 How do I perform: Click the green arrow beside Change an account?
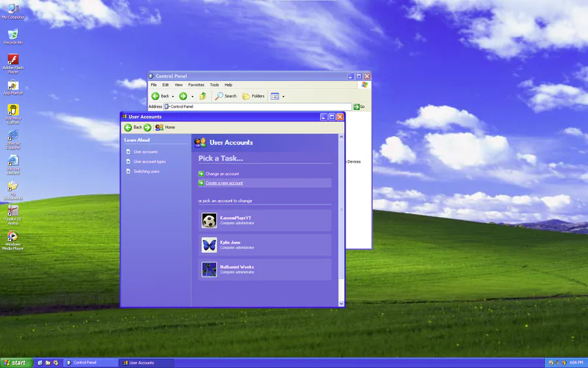201,174
